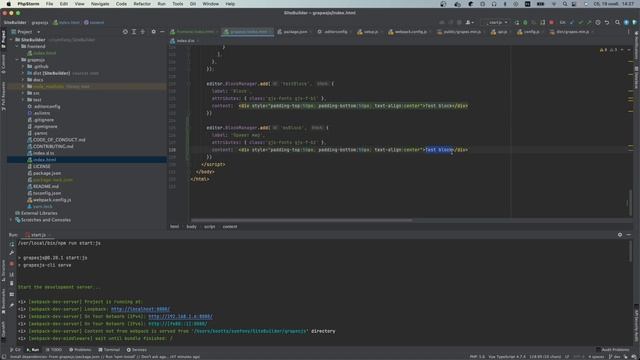Collapse all in Project tree toolbar
Viewport: 640px width, 360px height.
coord(142,32)
